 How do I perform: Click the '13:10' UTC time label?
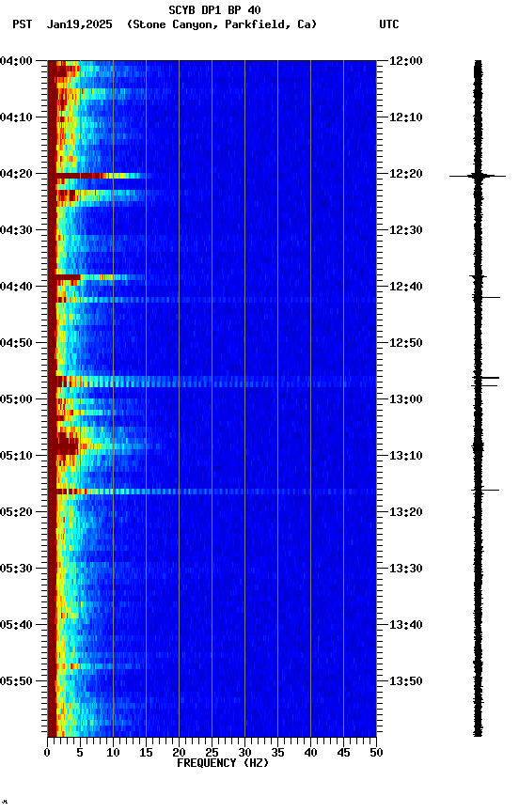(406, 456)
